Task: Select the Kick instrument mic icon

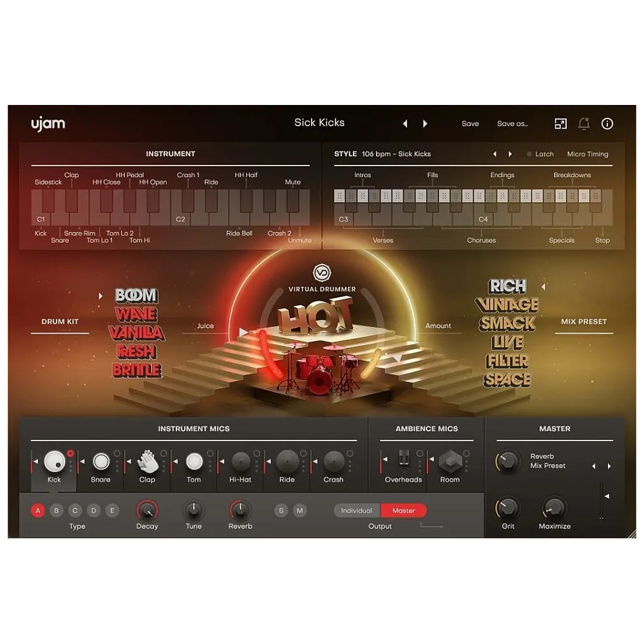Action: (x=54, y=461)
